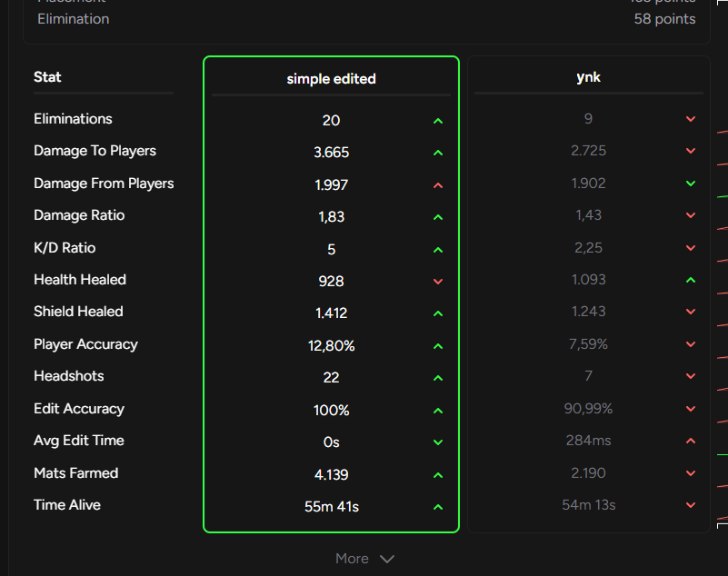Expand the More stats chevron

click(x=387, y=559)
